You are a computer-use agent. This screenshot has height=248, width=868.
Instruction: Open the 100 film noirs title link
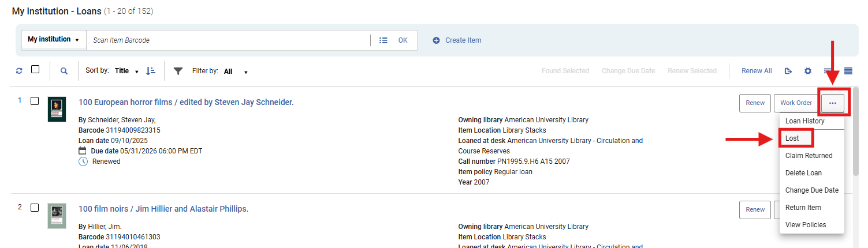coord(163,209)
